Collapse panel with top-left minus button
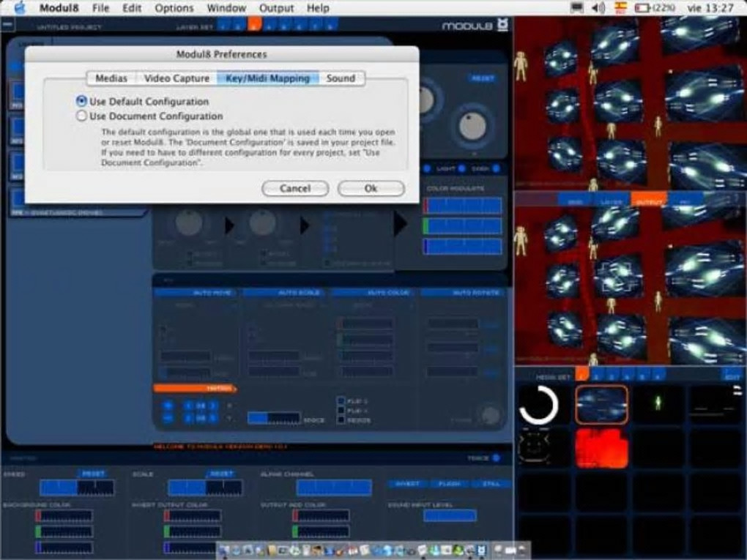Image resolution: width=747 pixels, height=560 pixels. (8, 23)
